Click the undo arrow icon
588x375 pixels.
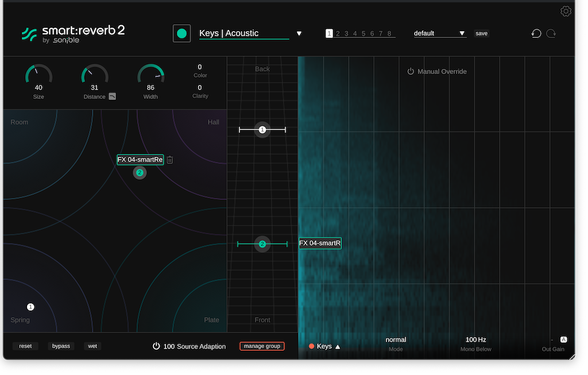(x=536, y=33)
